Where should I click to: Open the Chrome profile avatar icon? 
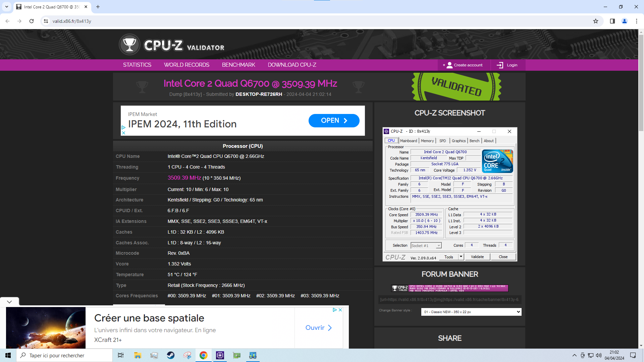[625, 21]
